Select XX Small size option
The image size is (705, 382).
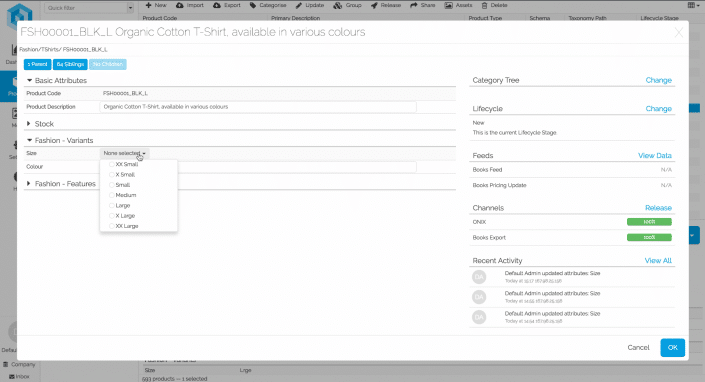(123, 164)
